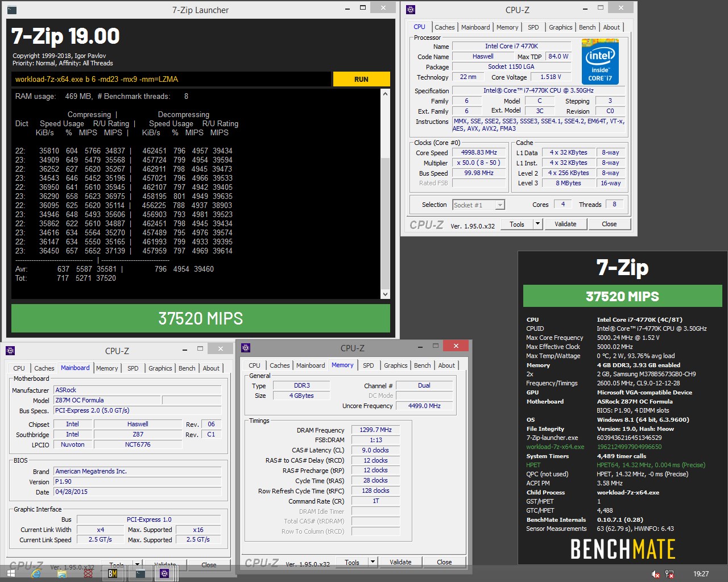Click the taskbar clock showing 19:27
The width and height of the screenshot is (728, 582).
pos(701,574)
